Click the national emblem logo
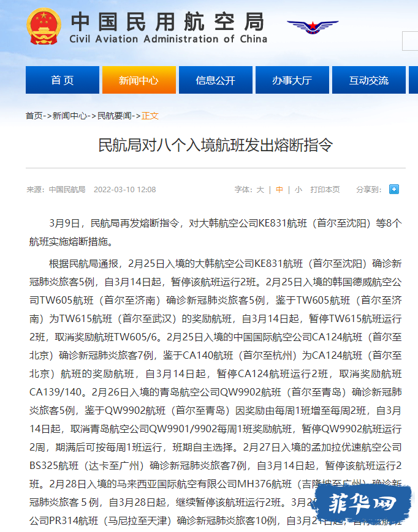Image resolution: width=418 pixels, height=532 pixels. pyautogui.click(x=44, y=26)
